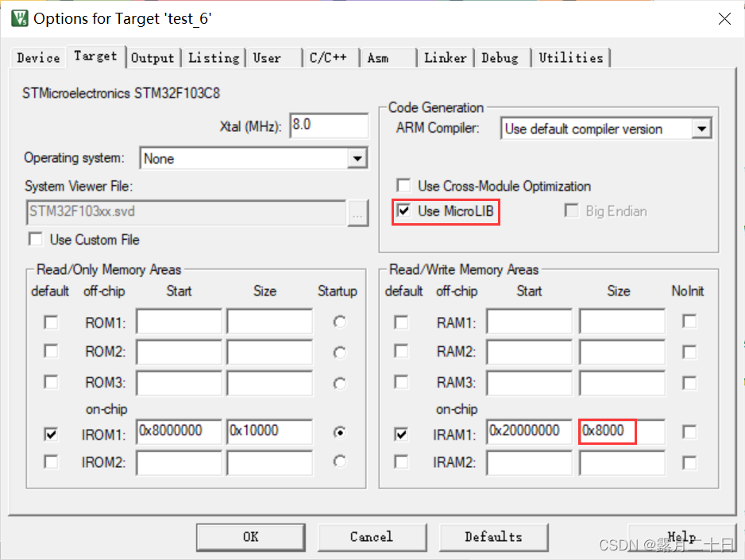
Task: Check the IRAM2 default checkbox
Action: pos(401,462)
